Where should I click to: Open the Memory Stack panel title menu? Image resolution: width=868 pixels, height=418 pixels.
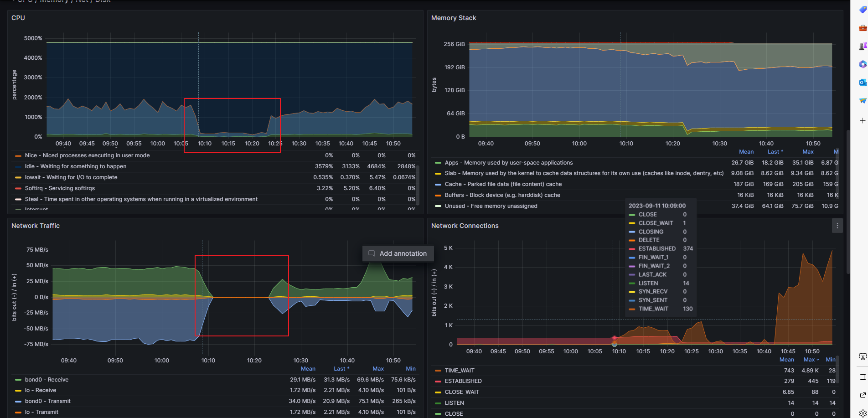click(x=453, y=18)
